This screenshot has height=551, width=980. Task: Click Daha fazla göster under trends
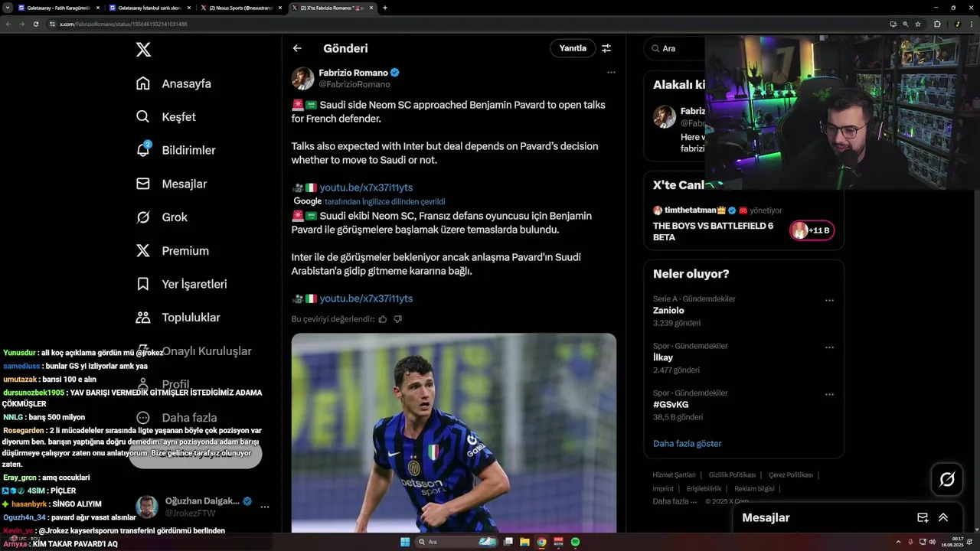pos(688,444)
